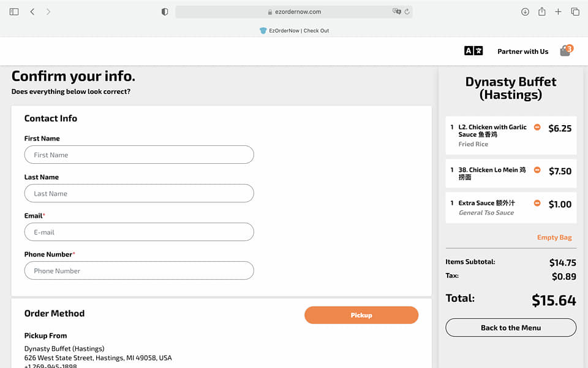
Task: Open Safari downloads icon
Action: point(525,12)
